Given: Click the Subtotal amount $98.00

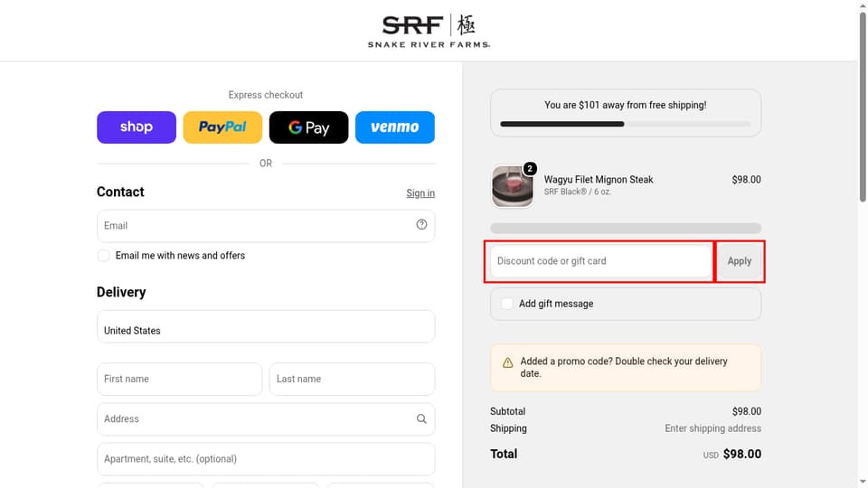Looking at the screenshot, I should tap(746, 411).
